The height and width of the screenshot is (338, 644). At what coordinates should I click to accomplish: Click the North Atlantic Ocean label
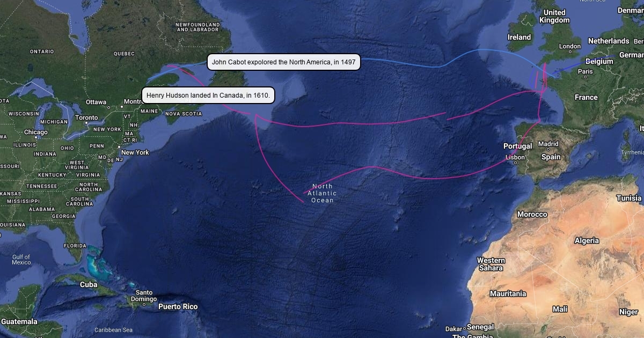[x=322, y=193]
